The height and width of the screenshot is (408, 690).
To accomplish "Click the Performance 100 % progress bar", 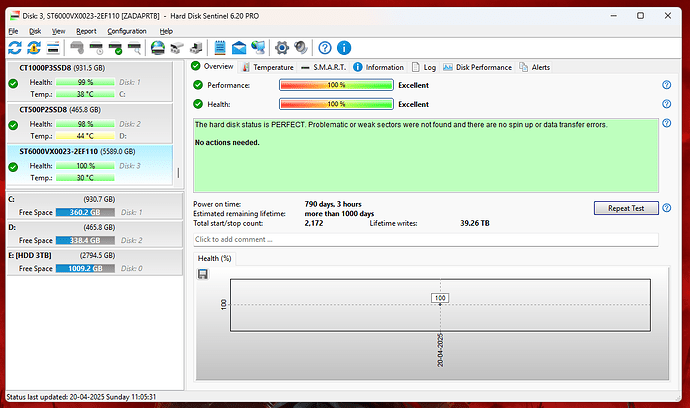I will click(x=336, y=85).
